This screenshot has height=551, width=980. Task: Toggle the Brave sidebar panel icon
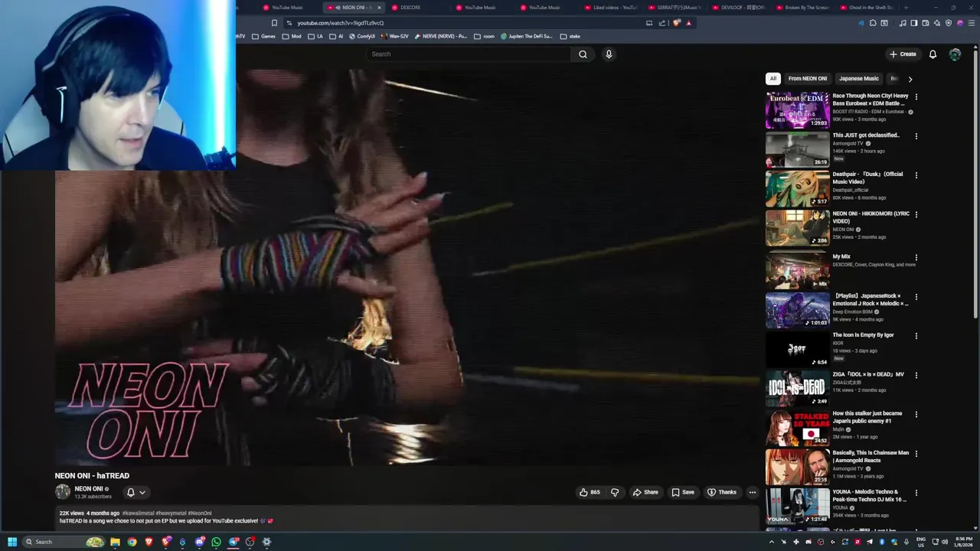(913, 23)
